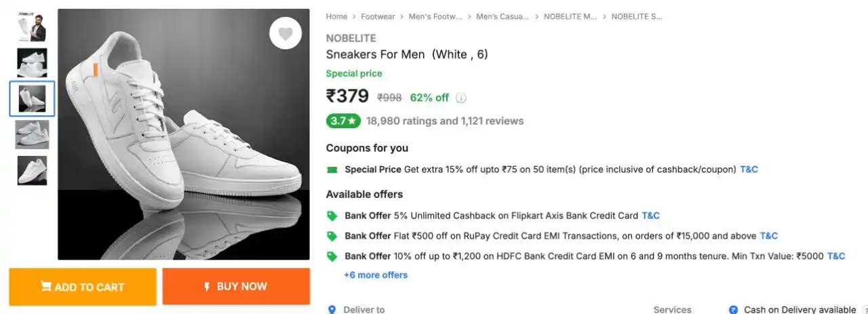Click the price info icon beside 62% off
868x314 pixels.
(461, 98)
